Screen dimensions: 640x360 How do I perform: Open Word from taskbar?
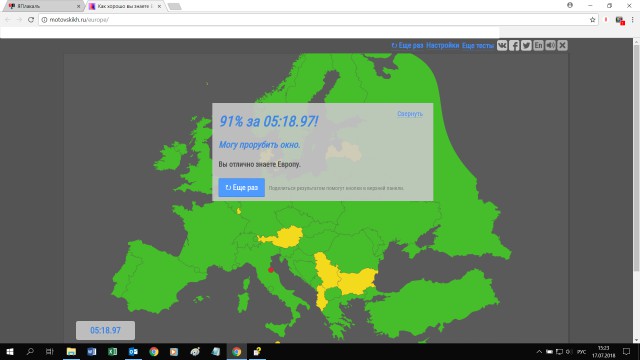pyautogui.click(x=91, y=351)
